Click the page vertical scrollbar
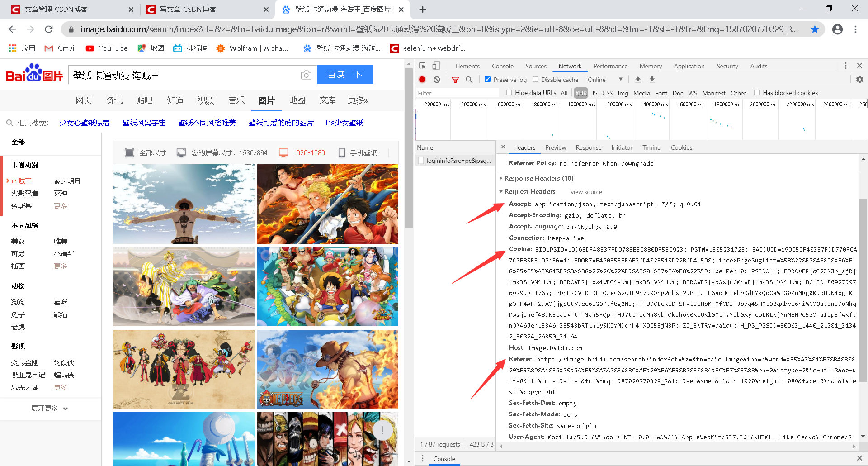Screen dimensions: 868x466 [409, 149]
